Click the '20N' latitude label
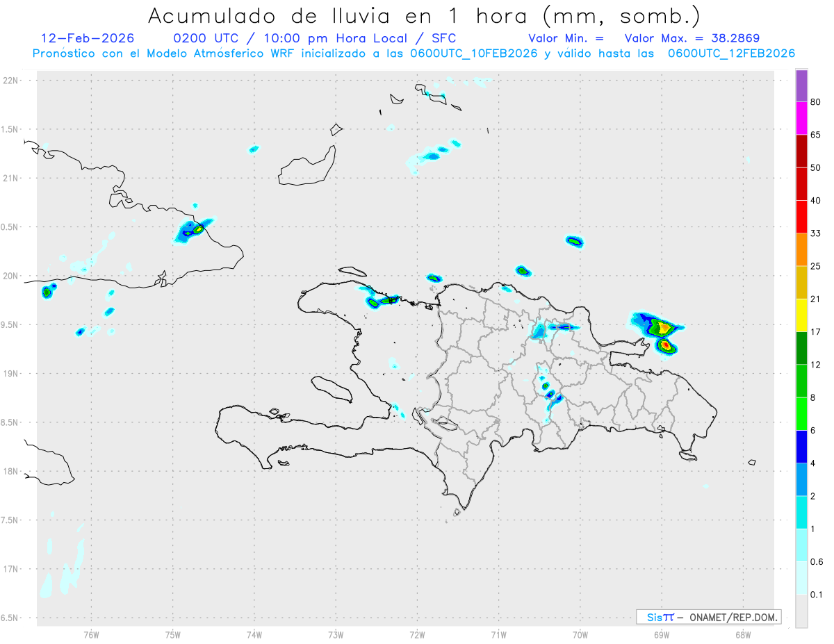 12,276
